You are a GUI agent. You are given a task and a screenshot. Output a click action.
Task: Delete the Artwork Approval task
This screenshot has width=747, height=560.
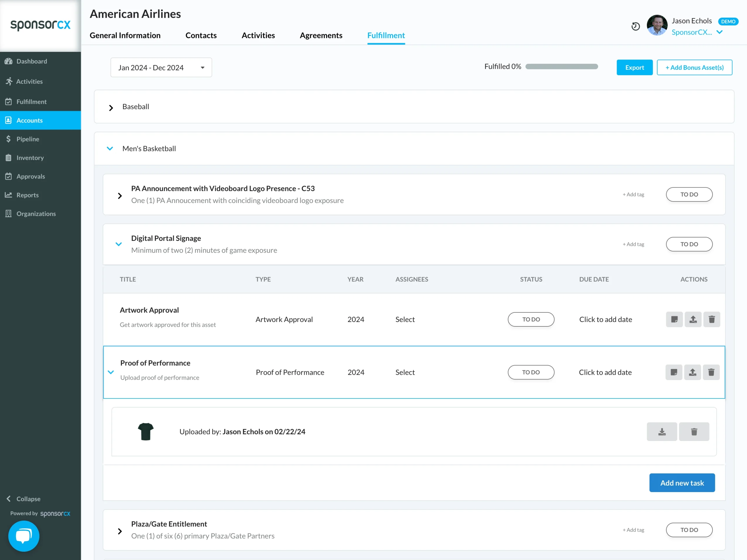point(711,319)
